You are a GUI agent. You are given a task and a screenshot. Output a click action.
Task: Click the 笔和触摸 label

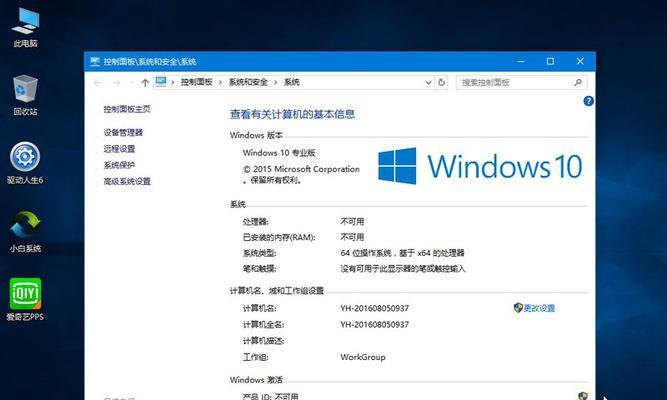click(259, 269)
